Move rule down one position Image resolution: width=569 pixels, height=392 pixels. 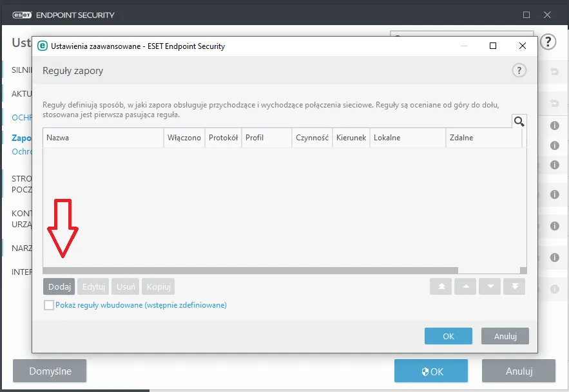coord(490,286)
